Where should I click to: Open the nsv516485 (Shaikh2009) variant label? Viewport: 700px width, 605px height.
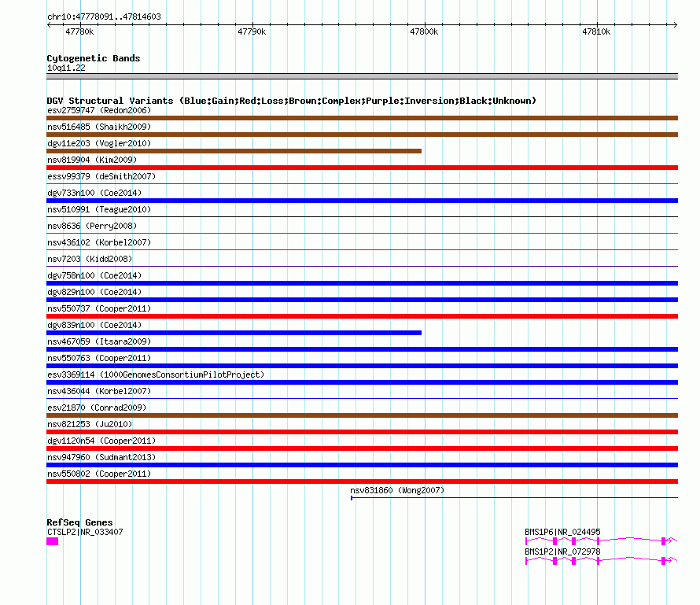pyautogui.click(x=99, y=127)
